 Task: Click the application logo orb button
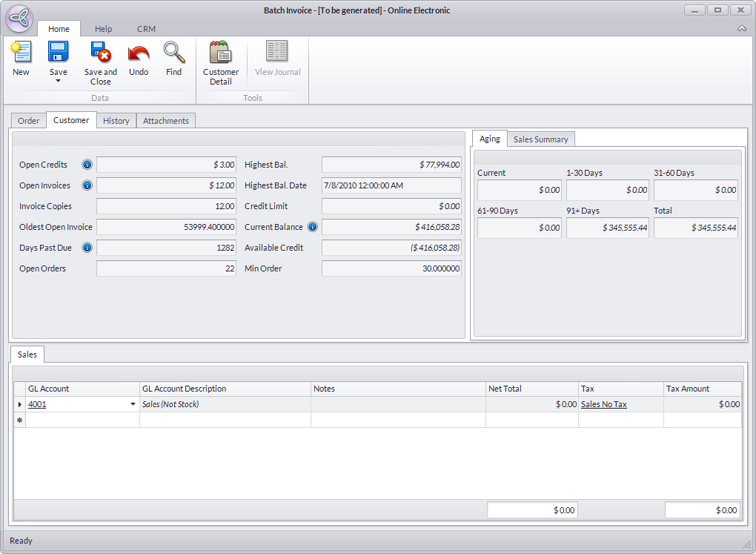(x=19, y=19)
